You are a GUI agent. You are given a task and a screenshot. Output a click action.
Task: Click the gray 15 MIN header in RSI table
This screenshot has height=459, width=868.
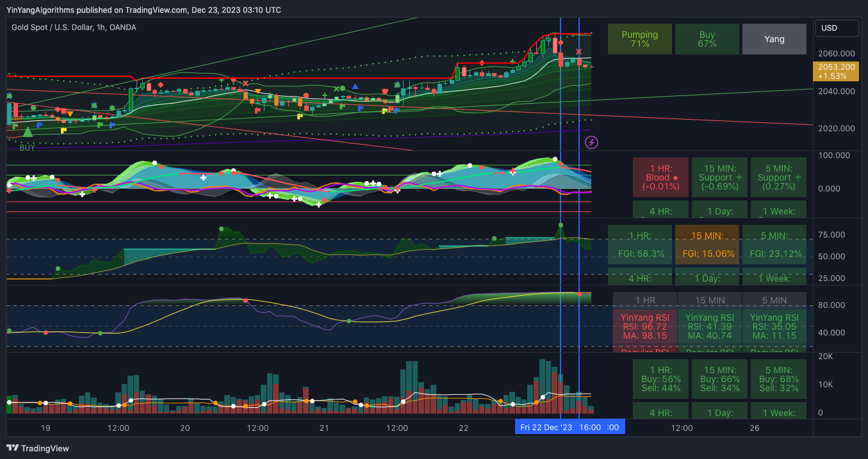click(710, 300)
